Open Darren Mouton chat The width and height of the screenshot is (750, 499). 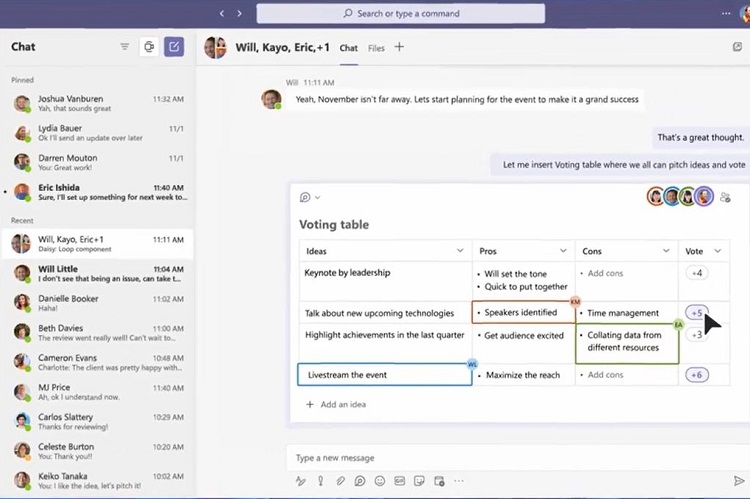[x=98, y=163]
